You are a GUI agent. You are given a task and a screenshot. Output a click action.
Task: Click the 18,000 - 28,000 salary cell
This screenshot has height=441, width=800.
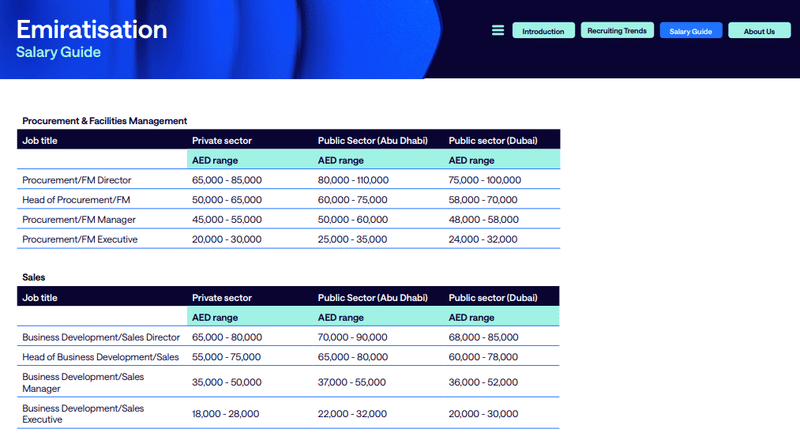[226, 413]
